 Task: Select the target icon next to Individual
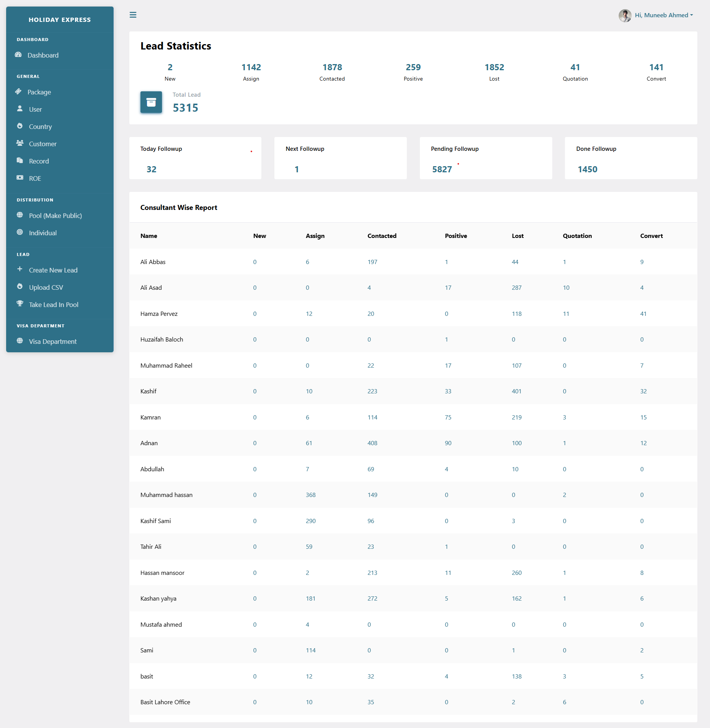20,233
